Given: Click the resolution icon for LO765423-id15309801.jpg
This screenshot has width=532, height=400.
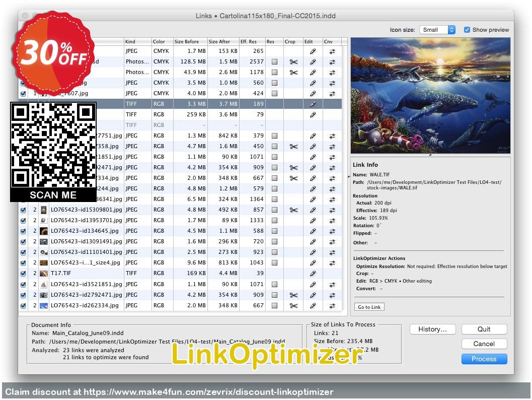Looking at the screenshot, I should (274, 210).
